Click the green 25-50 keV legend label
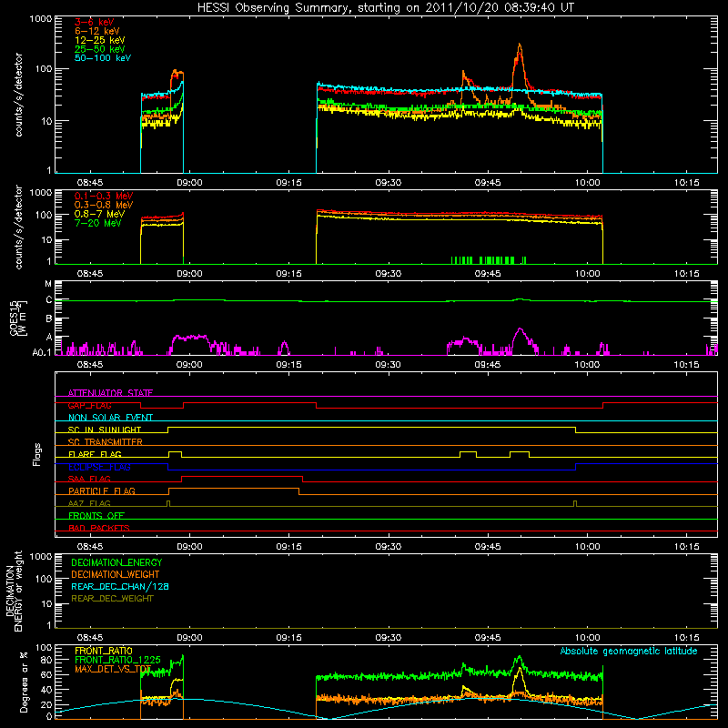The image size is (728, 728). coord(100,49)
